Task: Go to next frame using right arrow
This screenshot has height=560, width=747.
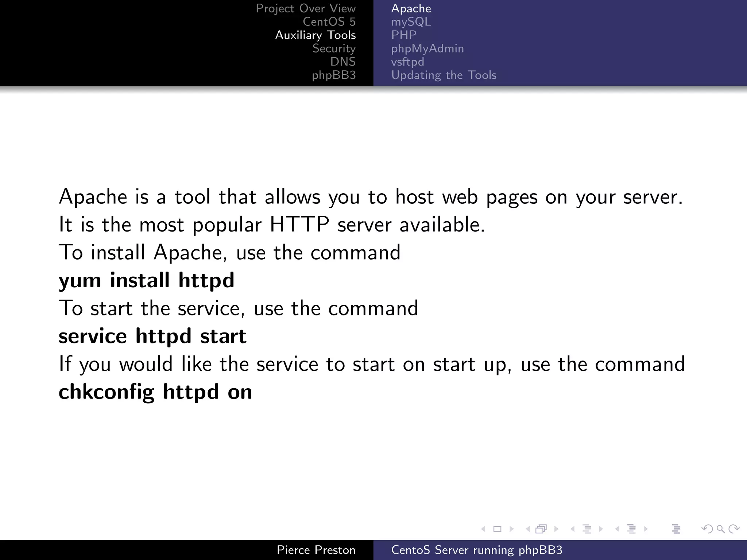Action: click(x=556, y=529)
